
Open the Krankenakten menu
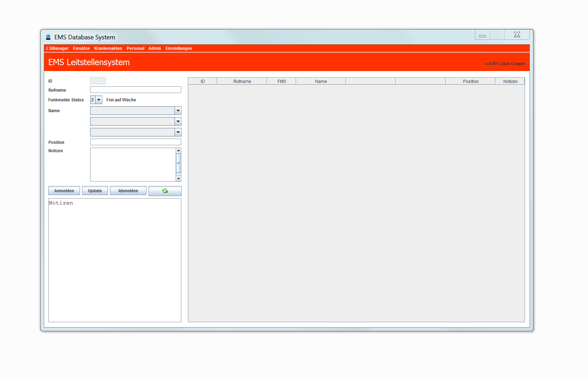click(x=108, y=48)
